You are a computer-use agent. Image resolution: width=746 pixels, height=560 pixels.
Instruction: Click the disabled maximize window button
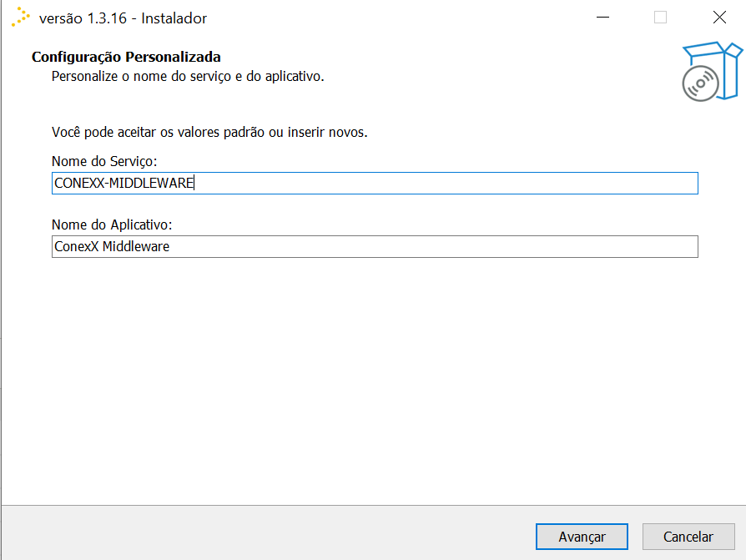pyautogui.click(x=660, y=18)
